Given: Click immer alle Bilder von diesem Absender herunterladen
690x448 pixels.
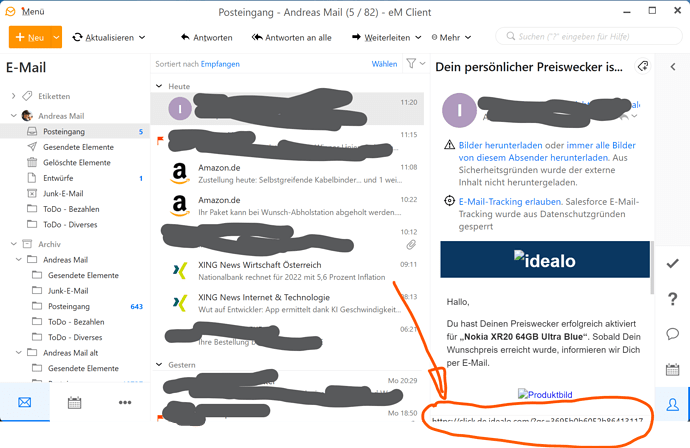Looking at the screenshot, I should pos(547,151).
